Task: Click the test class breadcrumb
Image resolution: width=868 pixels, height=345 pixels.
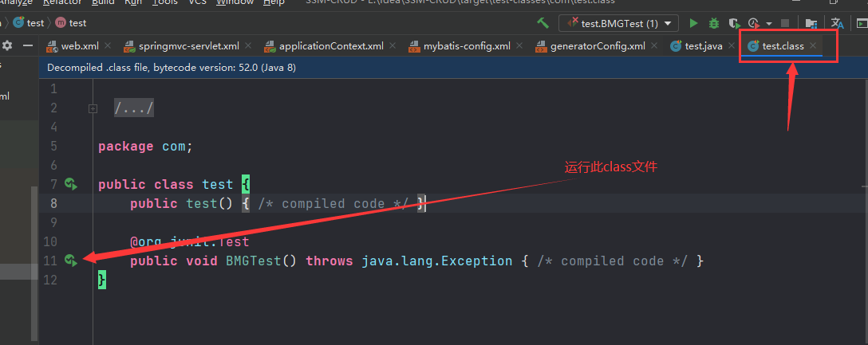Action: [29, 22]
